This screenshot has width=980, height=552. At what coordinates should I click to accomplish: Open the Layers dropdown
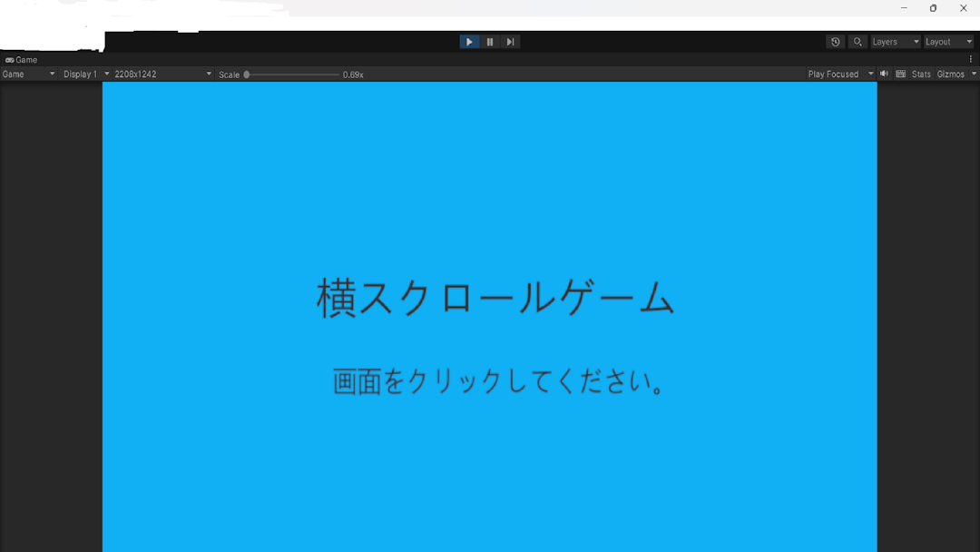[896, 42]
